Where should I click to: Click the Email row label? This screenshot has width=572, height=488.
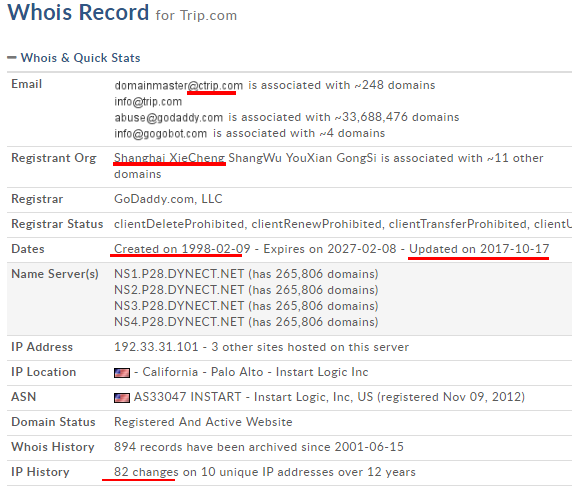(27, 84)
